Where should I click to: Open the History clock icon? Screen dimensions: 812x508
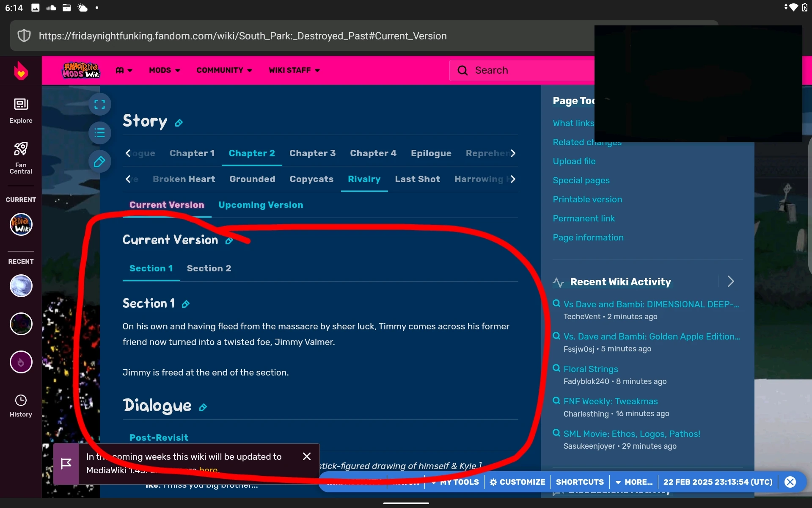click(x=21, y=406)
